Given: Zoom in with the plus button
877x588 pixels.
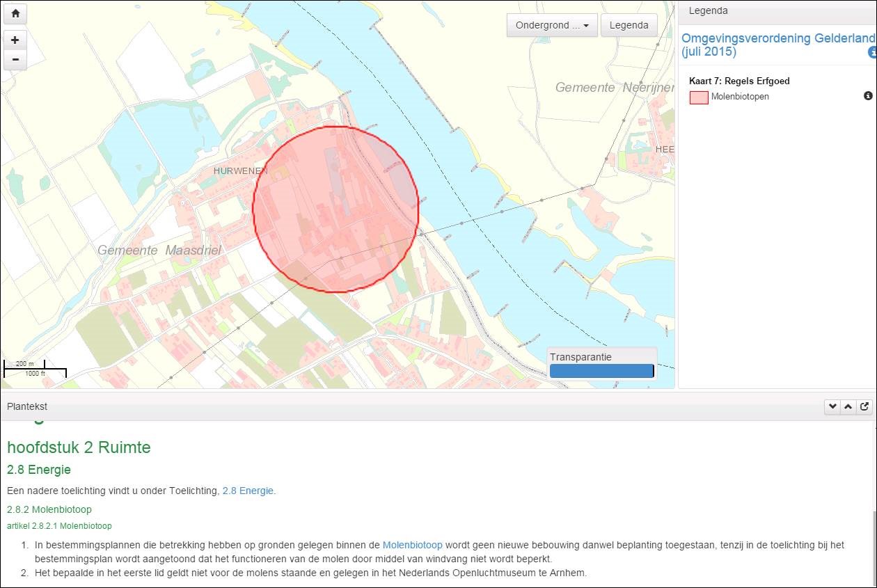Looking at the screenshot, I should click(x=15, y=40).
